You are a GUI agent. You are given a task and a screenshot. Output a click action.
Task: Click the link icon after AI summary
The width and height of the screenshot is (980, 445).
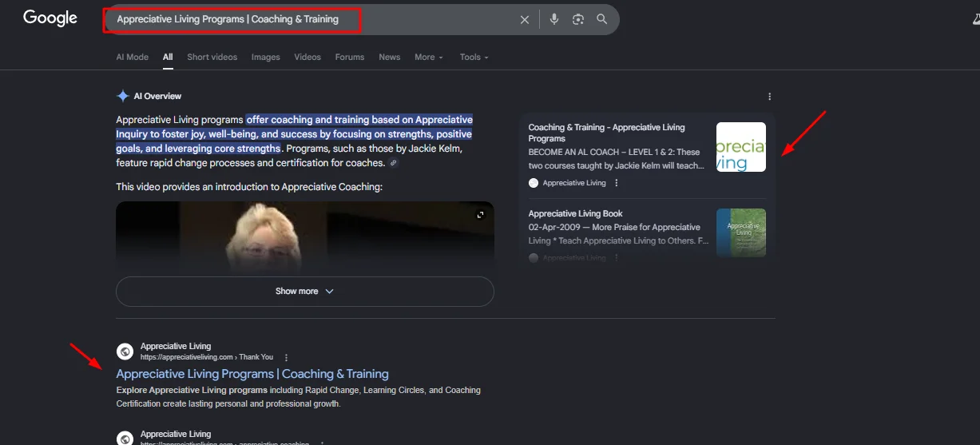393,163
